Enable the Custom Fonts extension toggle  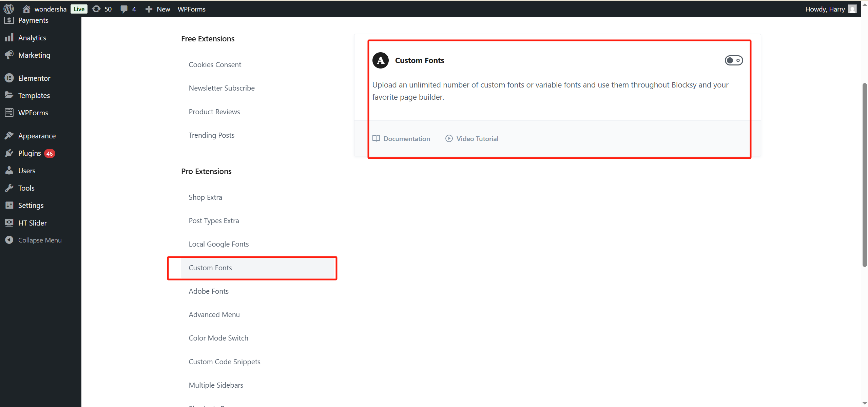pyautogui.click(x=734, y=60)
